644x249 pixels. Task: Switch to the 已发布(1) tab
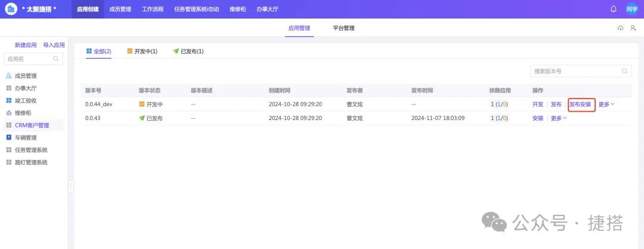point(188,51)
